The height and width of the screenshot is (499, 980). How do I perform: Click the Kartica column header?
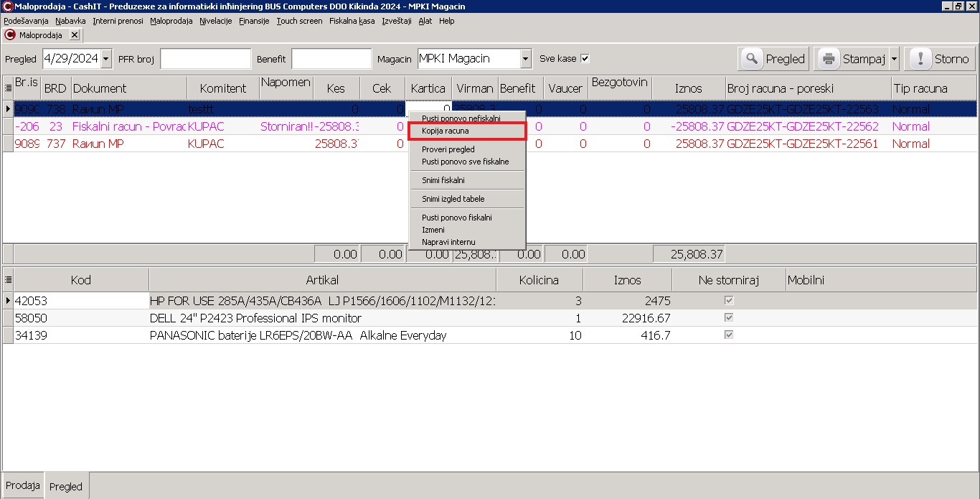[x=428, y=88]
